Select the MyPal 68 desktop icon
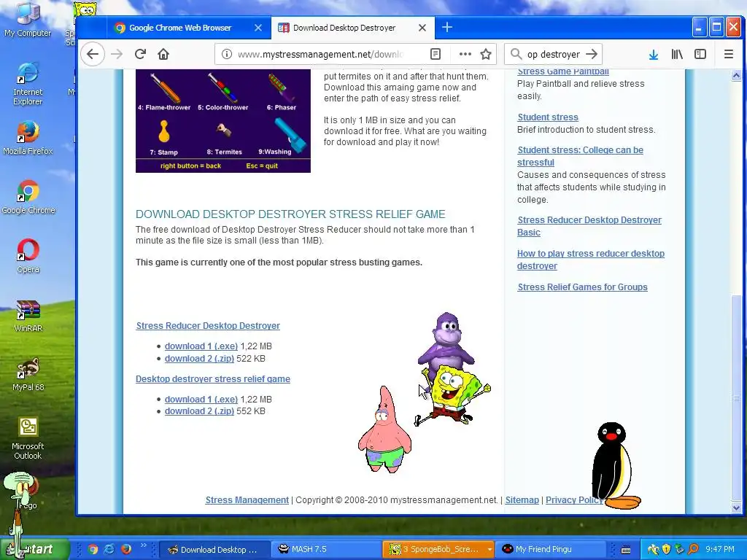 point(28,375)
